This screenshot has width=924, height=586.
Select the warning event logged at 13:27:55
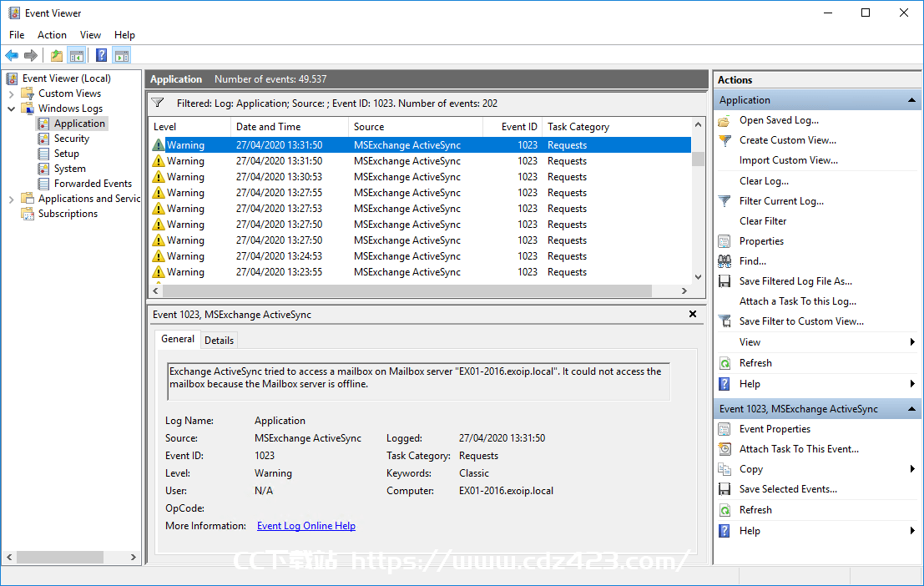tap(421, 193)
